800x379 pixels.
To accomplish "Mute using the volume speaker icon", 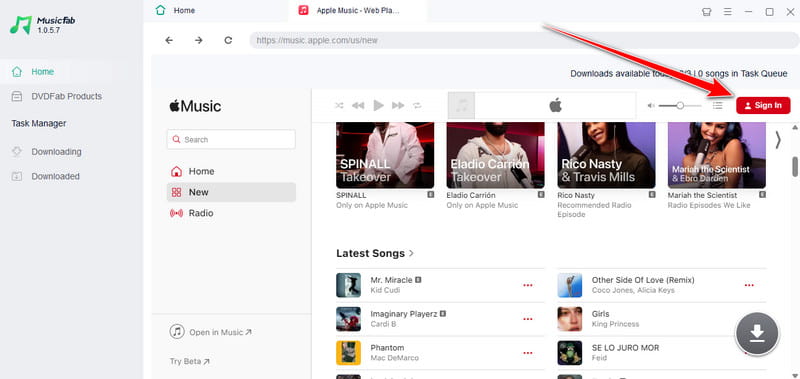I will 651,106.
